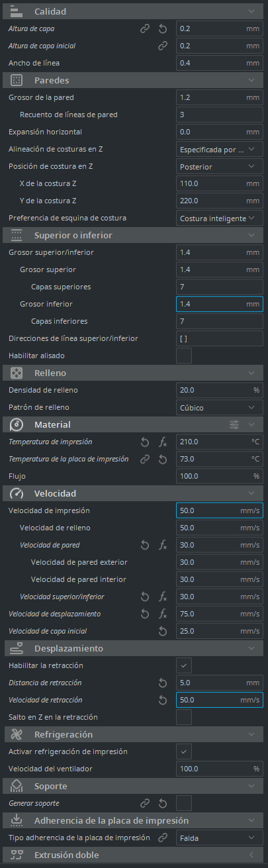Open Tipo adherencia de la placa dropdown
The width and height of the screenshot is (268, 868).
pyautogui.click(x=220, y=838)
